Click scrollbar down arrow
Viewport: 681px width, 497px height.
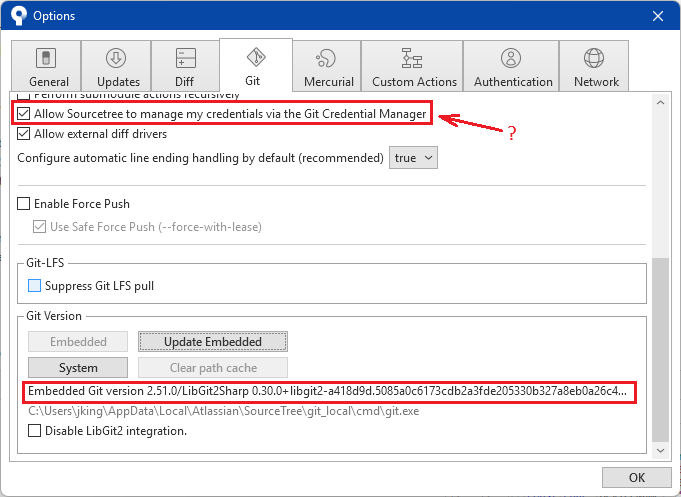click(x=661, y=451)
